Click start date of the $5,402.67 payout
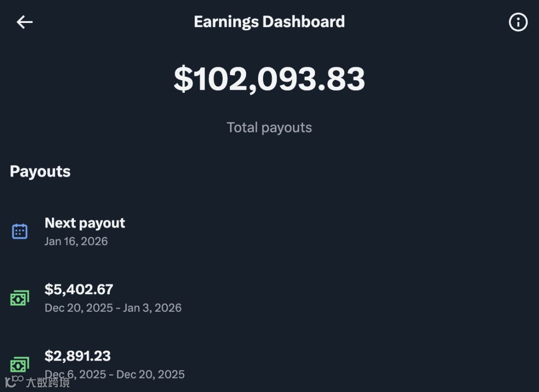 click(x=79, y=308)
